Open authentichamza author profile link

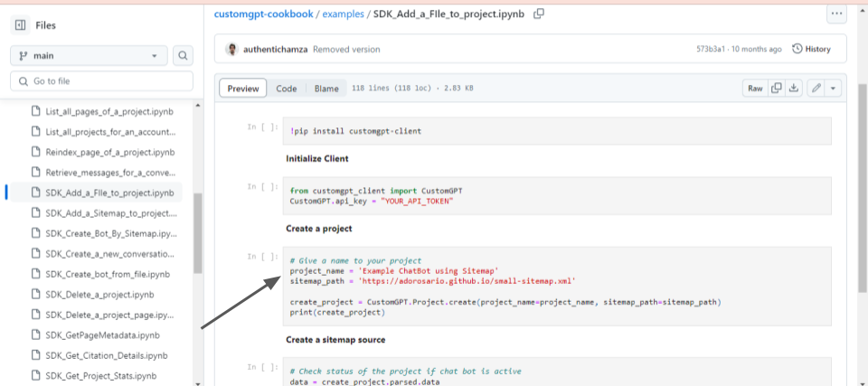click(276, 50)
